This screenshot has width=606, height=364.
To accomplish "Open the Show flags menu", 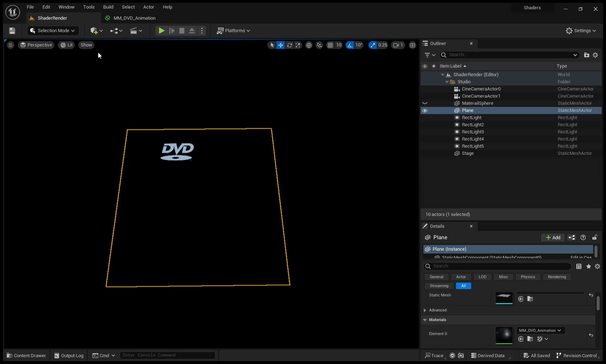I will pos(86,45).
